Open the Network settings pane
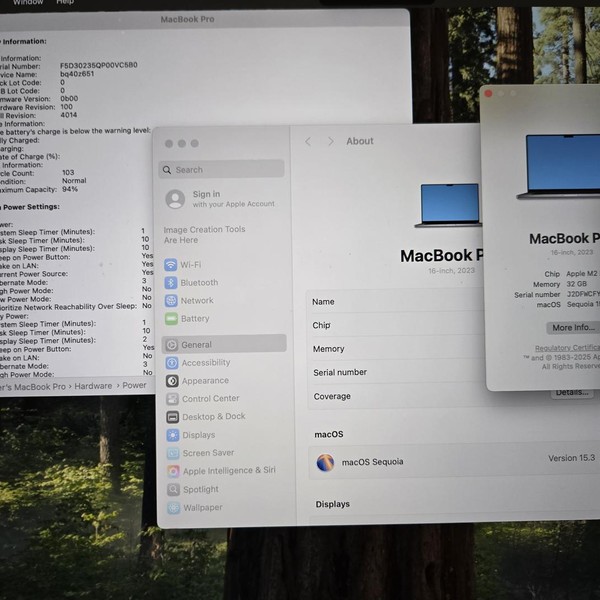The image size is (600, 600). 196,301
